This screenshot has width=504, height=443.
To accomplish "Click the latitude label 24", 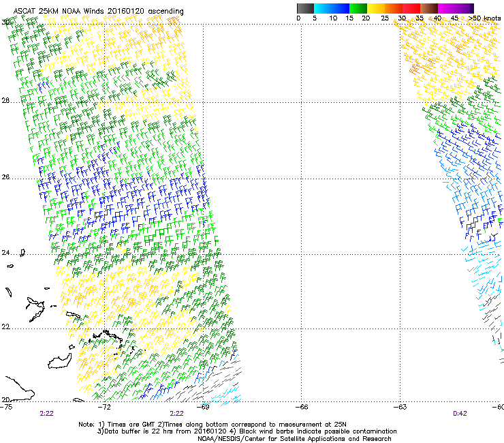I will click(5, 253).
